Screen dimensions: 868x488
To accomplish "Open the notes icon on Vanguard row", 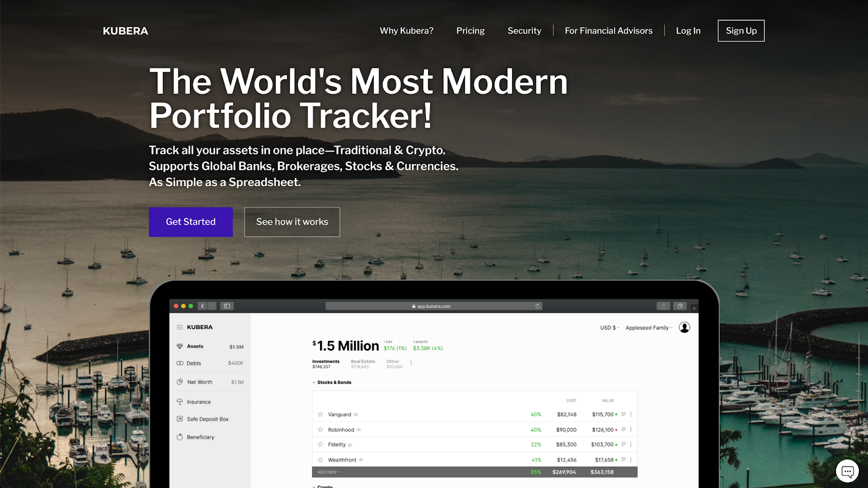I will (x=623, y=414).
